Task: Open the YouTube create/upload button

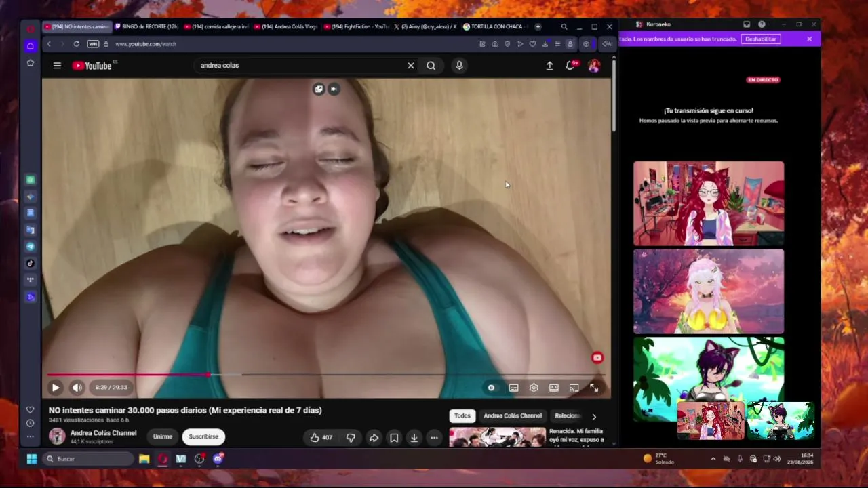Action: coord(550,66)
